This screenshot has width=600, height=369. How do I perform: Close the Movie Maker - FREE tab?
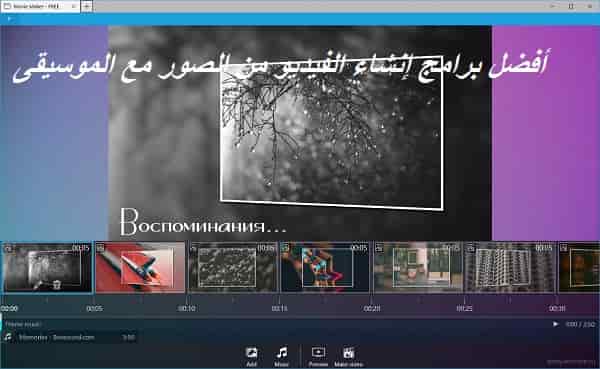(73, 6)
